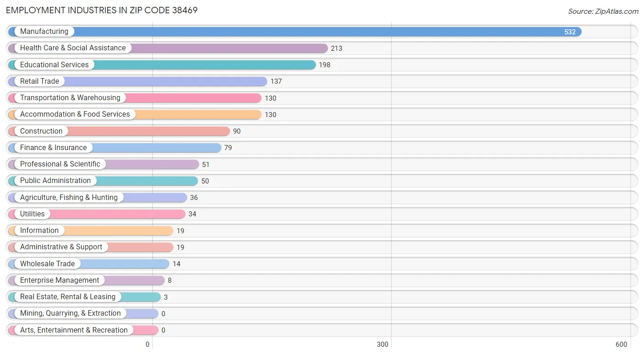Click the 300 axis tick label
This screenshot has width=644, height=355.
[382, 344]
